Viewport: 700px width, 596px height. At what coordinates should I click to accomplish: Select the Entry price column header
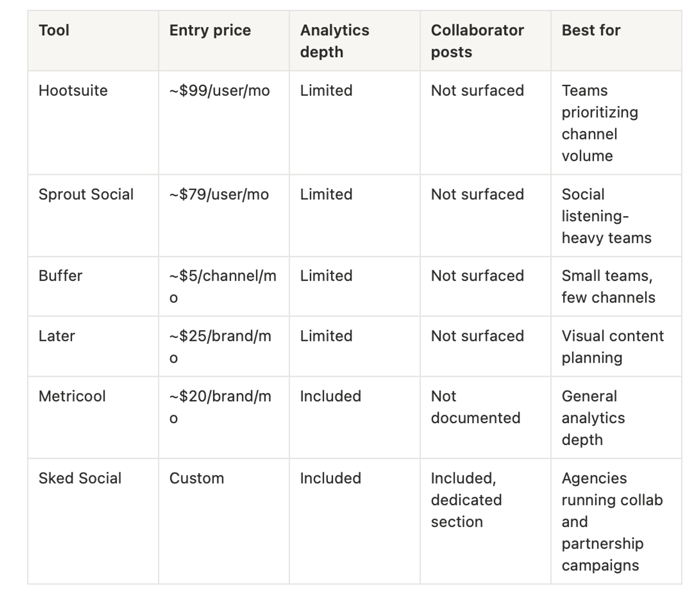[x=224, y=41]
